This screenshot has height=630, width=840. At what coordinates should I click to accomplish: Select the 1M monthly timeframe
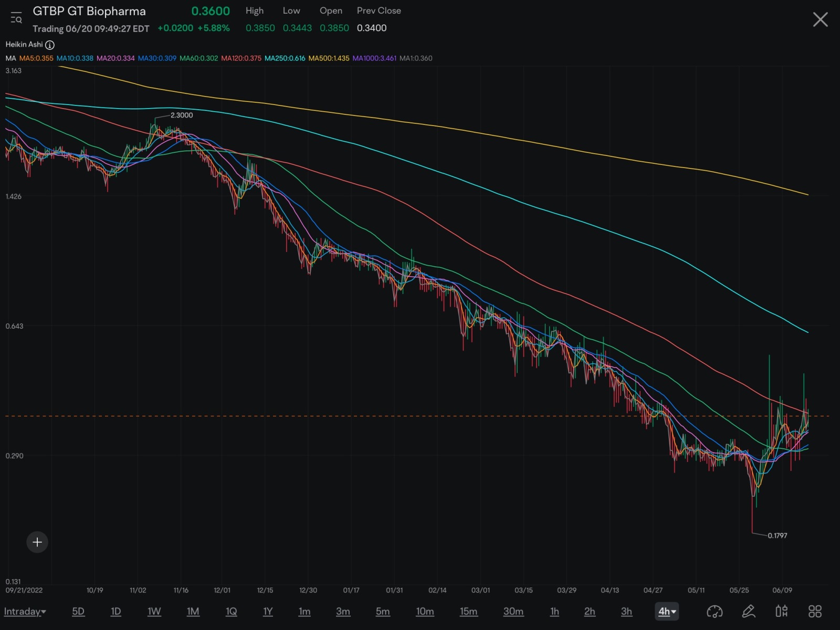click(193, 612)
